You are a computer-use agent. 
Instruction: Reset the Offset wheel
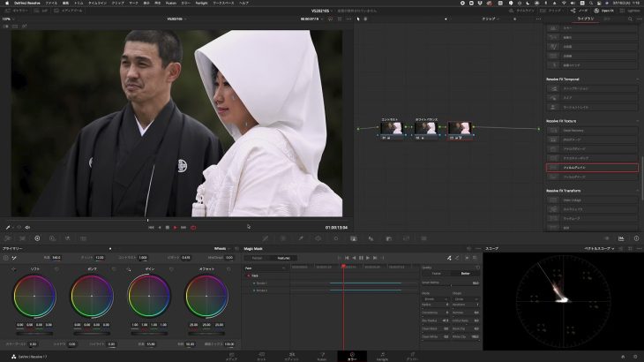[228, 269]
